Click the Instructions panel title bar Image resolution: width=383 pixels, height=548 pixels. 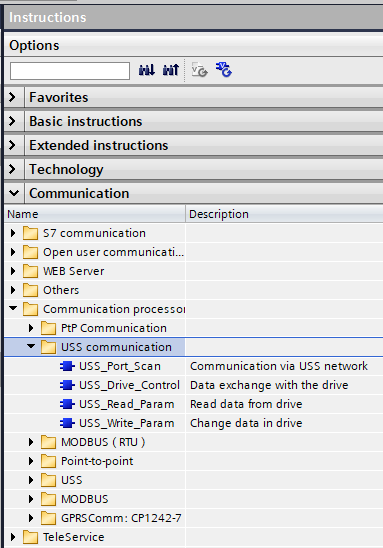194,17
